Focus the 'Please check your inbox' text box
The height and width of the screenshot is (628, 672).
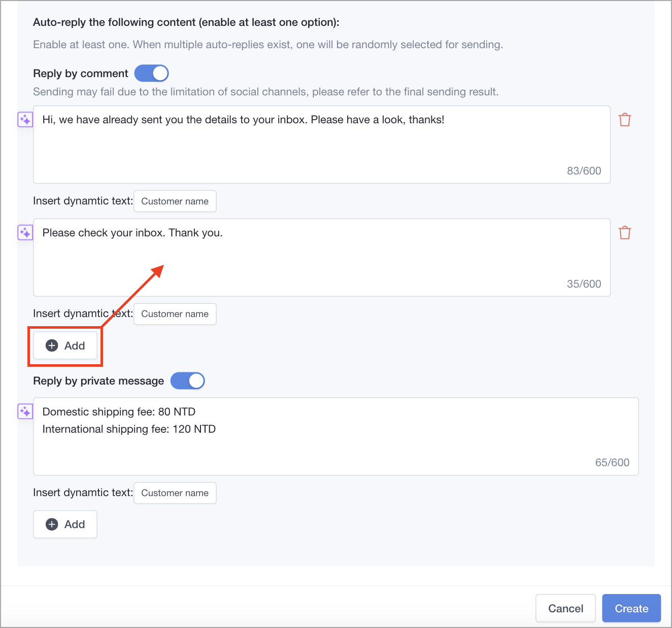(x=322, y=258)
